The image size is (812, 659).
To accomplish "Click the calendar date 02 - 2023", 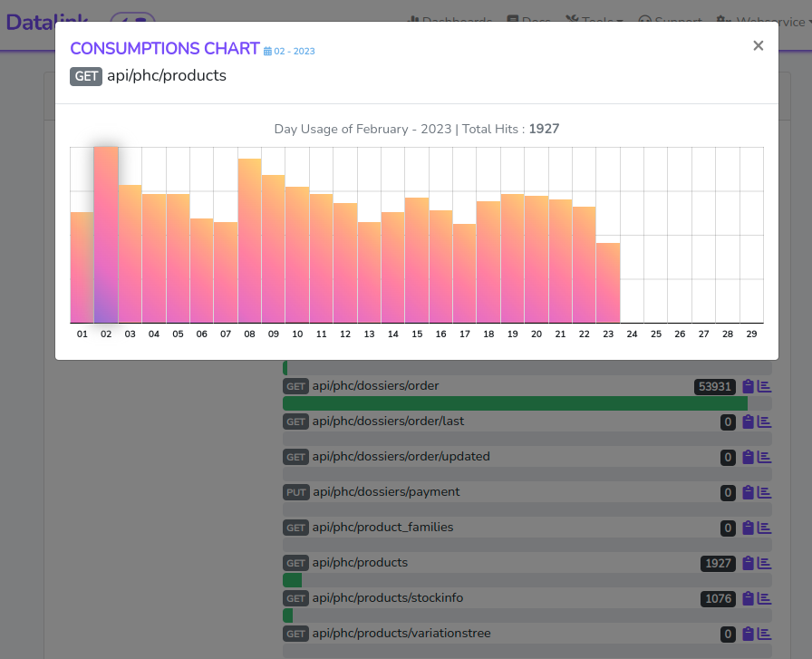I will point(289,52).
